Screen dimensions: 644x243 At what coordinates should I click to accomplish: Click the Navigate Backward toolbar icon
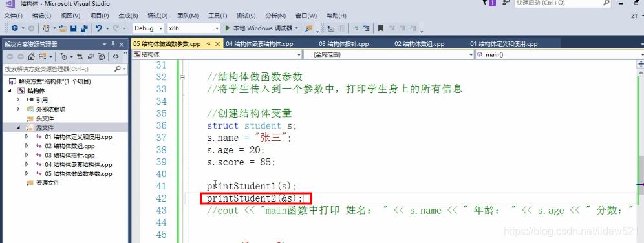click(15, 28)
